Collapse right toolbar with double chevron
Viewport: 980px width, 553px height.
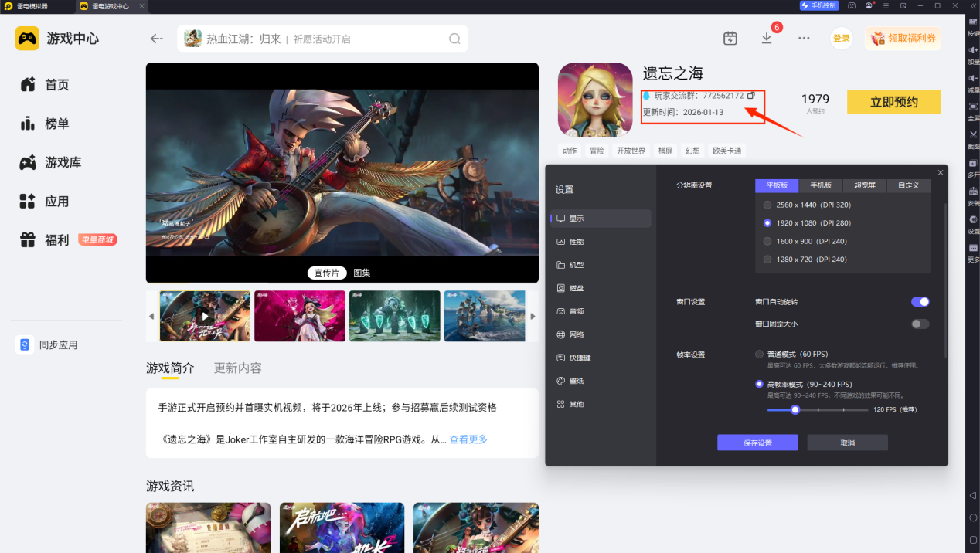973,5
